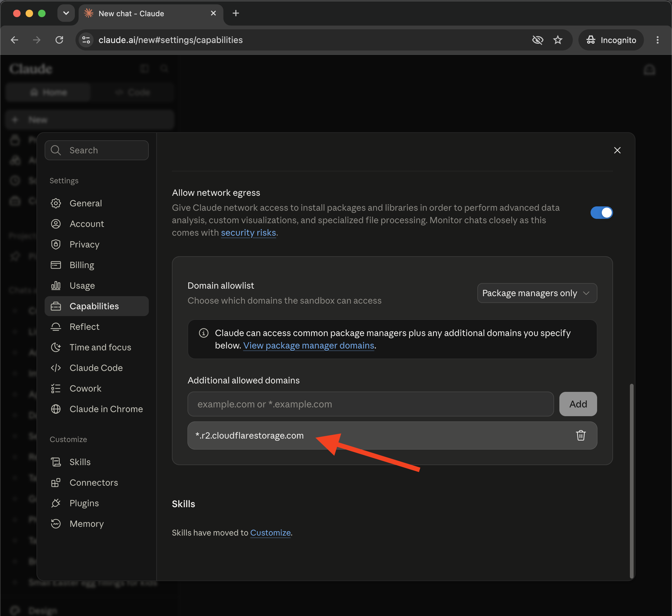Close the settings dialog
672x616 pixels.
coord(617,150)
